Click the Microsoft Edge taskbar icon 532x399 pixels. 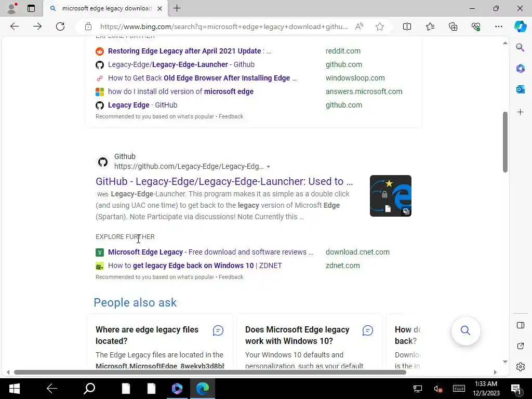pyautogui.click(x=203, y=389)
